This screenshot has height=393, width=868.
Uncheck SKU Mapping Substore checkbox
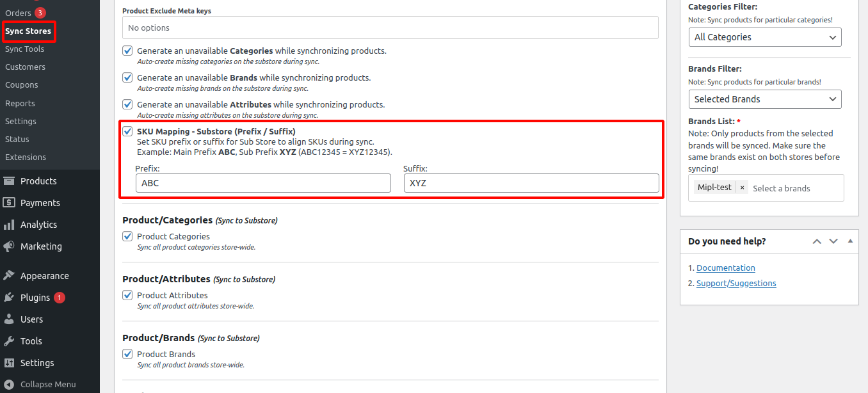(x=128, y=131)
